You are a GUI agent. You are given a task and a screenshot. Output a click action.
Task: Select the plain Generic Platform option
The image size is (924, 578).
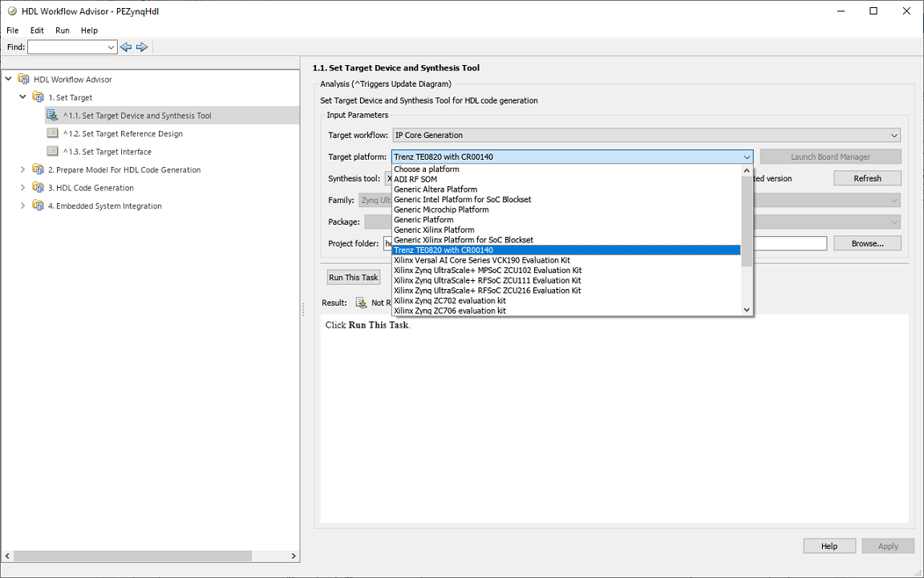click(x=566, y=219)
